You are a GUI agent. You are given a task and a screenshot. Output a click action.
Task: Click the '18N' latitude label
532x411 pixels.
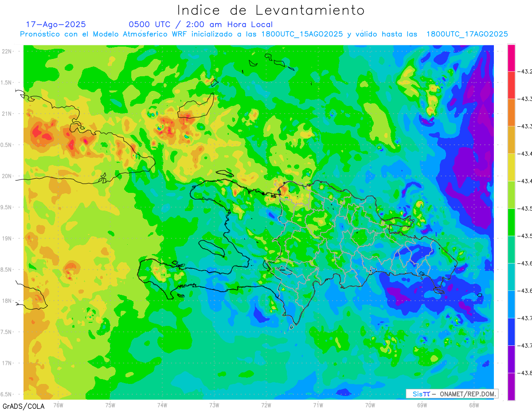click(7, 301)
